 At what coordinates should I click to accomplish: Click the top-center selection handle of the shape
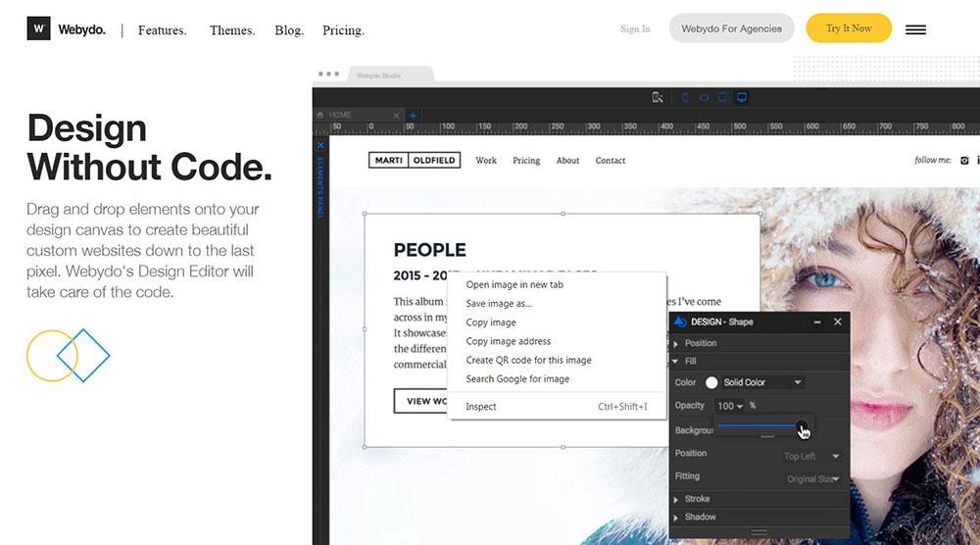[x=563, y=214]
